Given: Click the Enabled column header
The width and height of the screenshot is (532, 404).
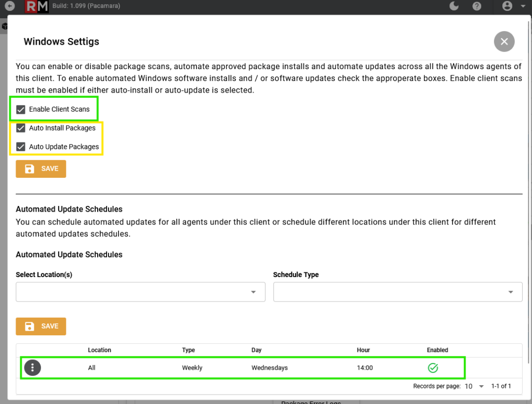Looking at the screenshot, I should [x=437, y=350].
